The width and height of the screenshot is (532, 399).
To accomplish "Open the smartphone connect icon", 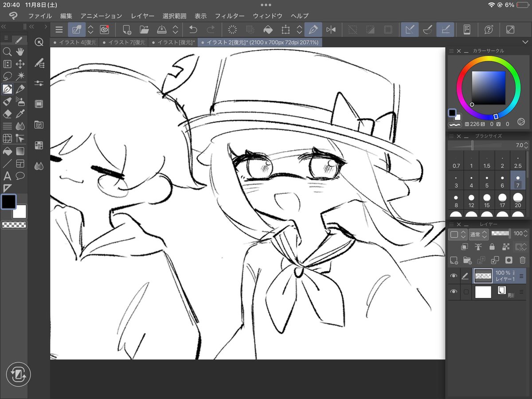I will (x=466, y=30).
